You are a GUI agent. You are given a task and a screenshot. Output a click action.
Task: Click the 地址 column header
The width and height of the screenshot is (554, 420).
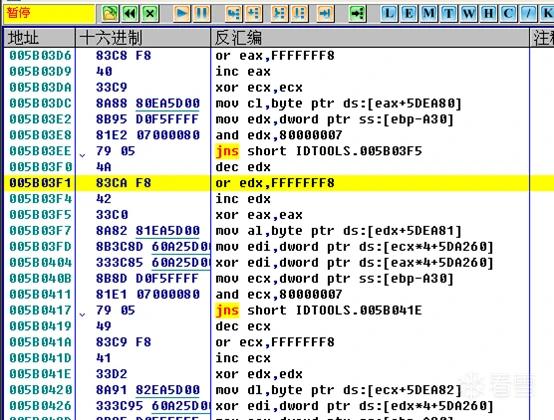point(40,38)
